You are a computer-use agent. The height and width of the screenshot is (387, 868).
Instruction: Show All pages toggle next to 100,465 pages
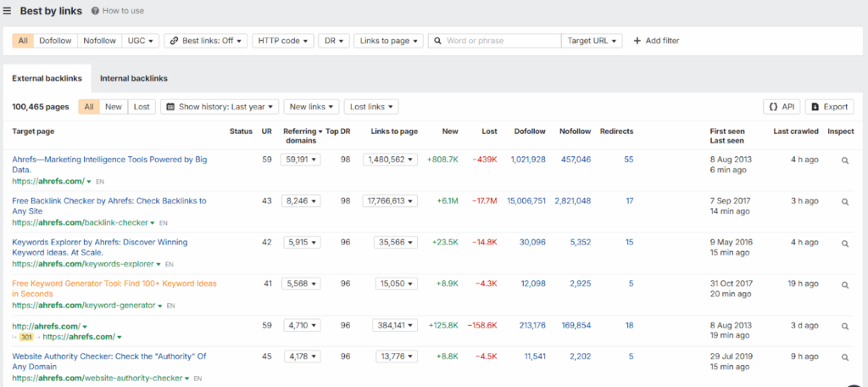tap(88, 106)
